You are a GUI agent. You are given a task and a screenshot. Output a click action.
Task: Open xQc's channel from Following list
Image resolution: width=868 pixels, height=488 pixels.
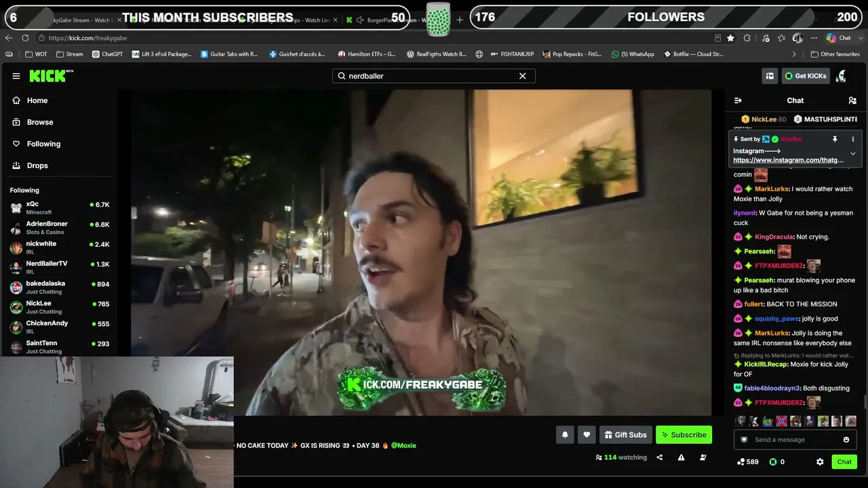(60, 208)
